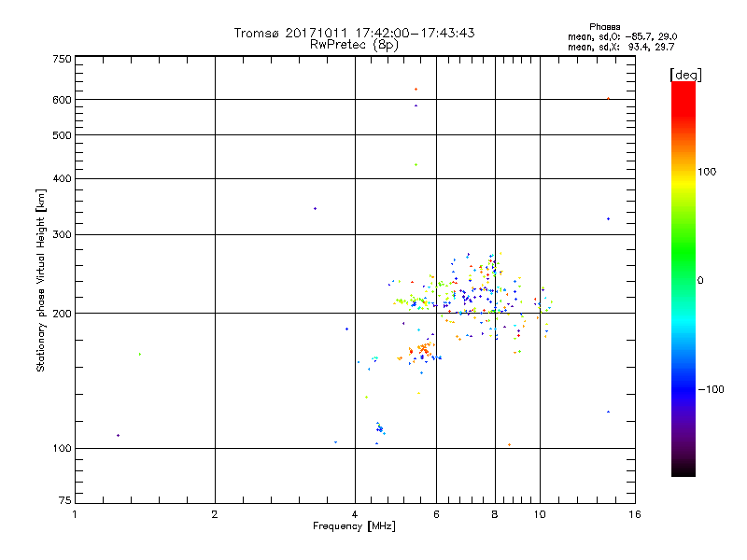Click the x-axis label '8'
Screen dimensions: 747x560
tap(495, 514)
